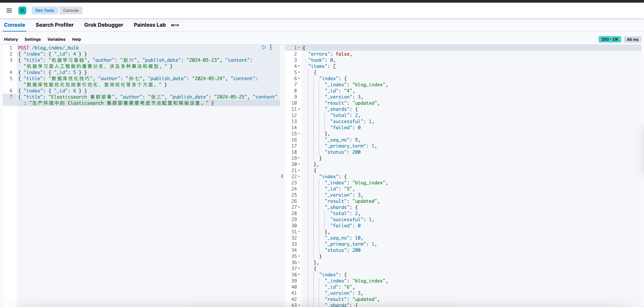
Task: Click the 200 - OK status badge
Action: click(x=610, y=39)
